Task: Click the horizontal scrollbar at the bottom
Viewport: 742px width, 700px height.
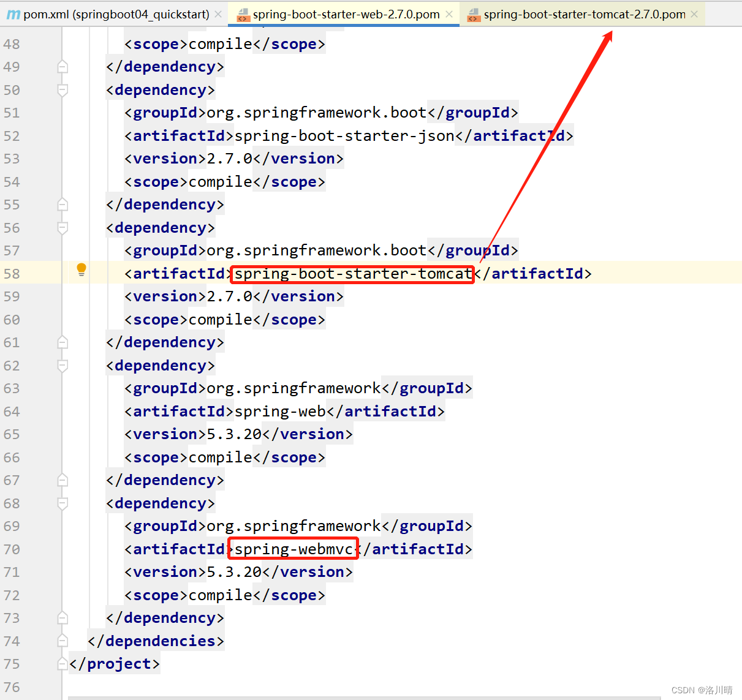Action: click(368, 697)
